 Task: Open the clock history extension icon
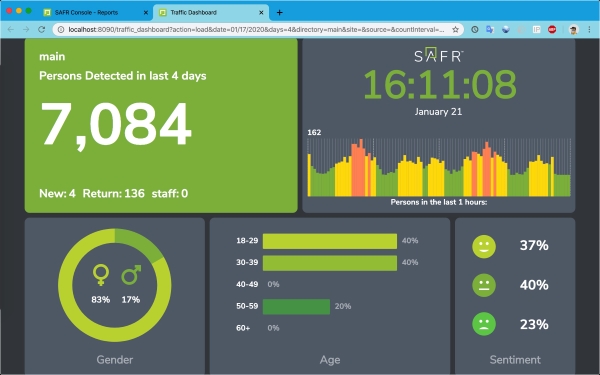(475, 29)
